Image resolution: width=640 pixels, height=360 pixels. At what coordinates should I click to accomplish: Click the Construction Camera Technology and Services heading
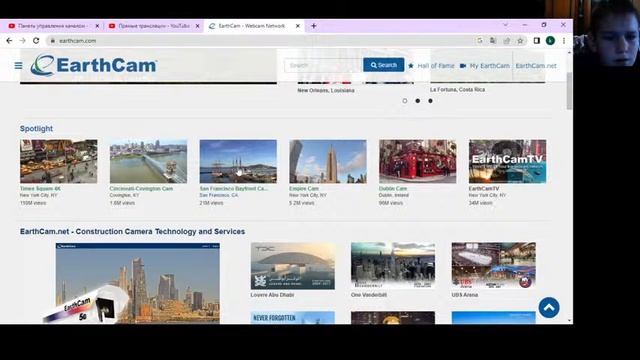pos(133,231)
